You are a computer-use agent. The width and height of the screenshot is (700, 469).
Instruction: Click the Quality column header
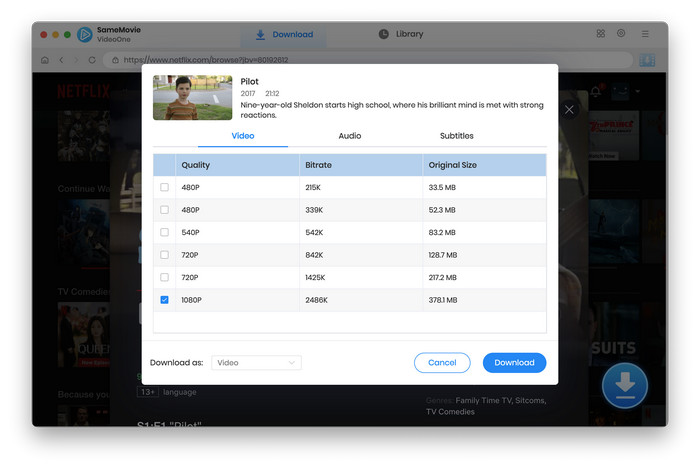(238, 165)
